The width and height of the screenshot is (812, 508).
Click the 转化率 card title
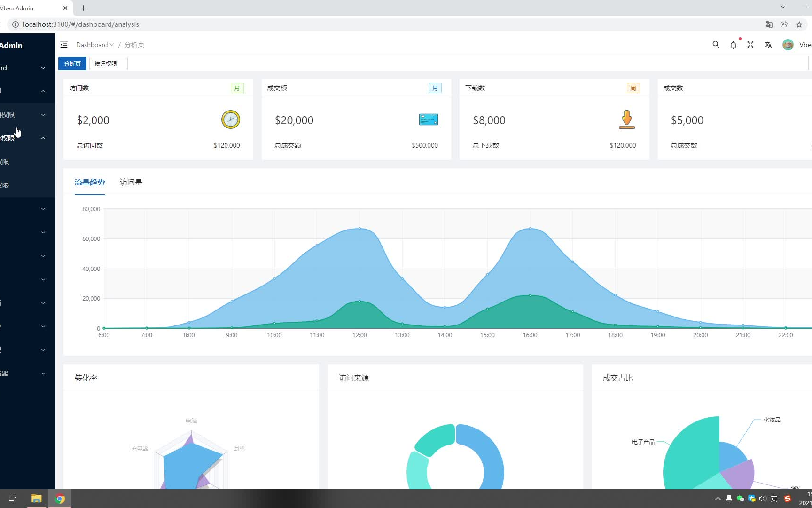click(86, 378)
